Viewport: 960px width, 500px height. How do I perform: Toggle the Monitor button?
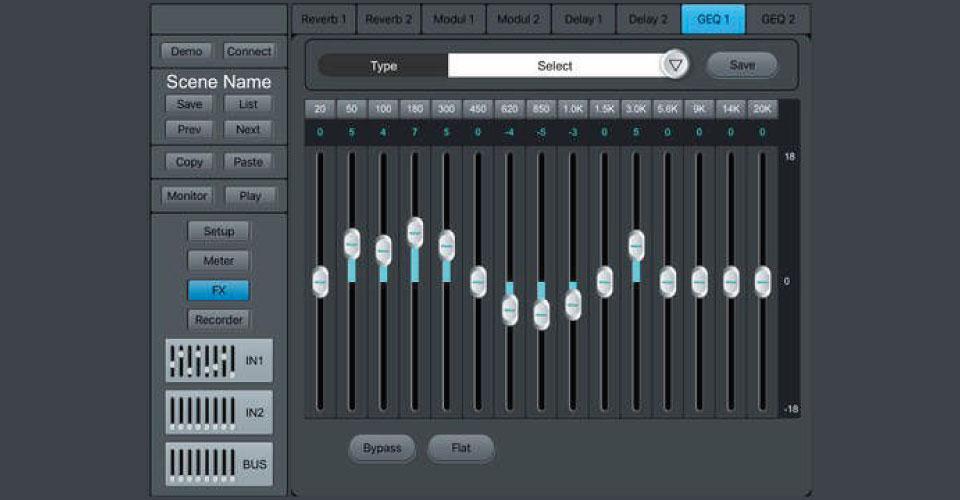tap(187, 196)
